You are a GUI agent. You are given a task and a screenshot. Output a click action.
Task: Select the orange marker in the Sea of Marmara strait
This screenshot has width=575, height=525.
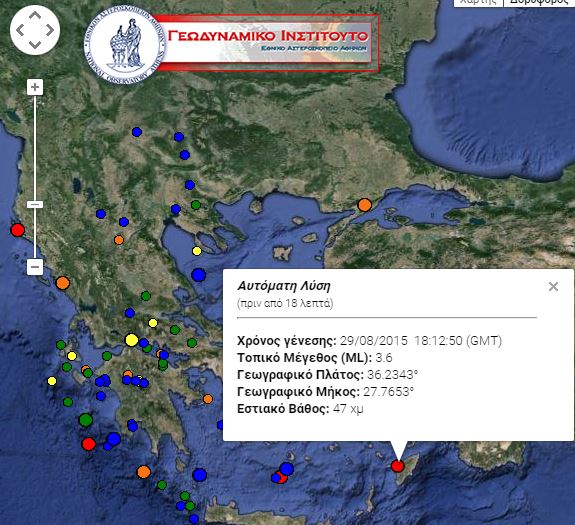click(365, 205)
